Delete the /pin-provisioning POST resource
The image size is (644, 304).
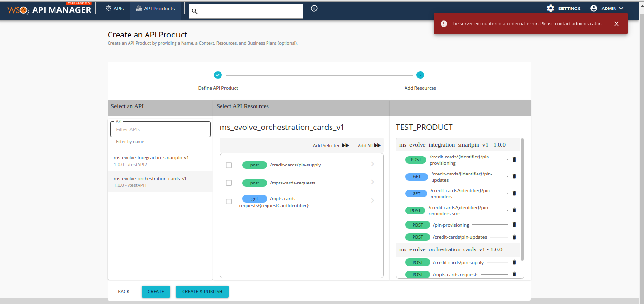(514, 225)
